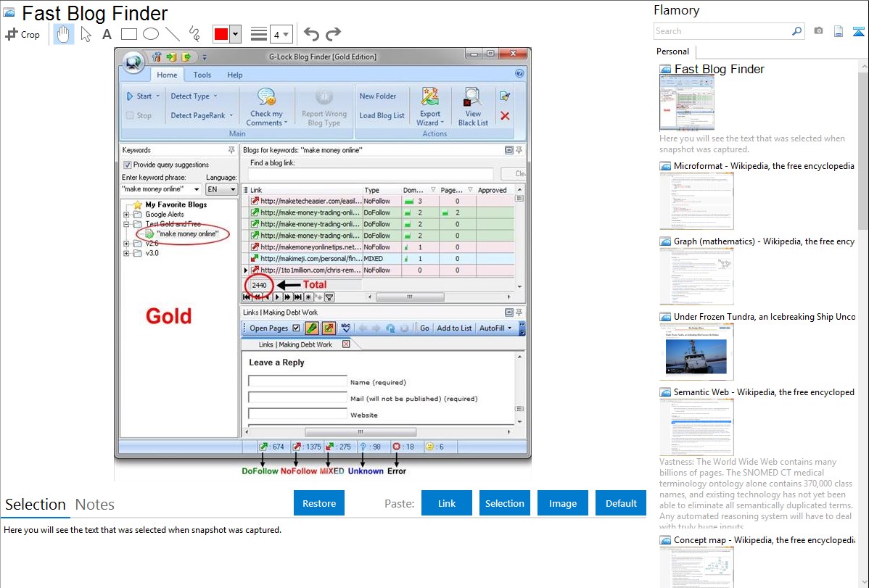Click the Flamory snapshot list scrollbar

[863, 151]
